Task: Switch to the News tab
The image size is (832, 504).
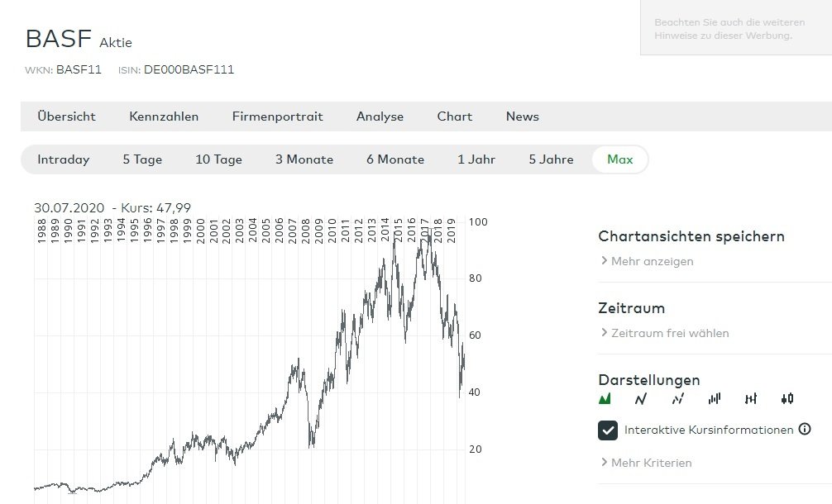Action: (522, 116)
